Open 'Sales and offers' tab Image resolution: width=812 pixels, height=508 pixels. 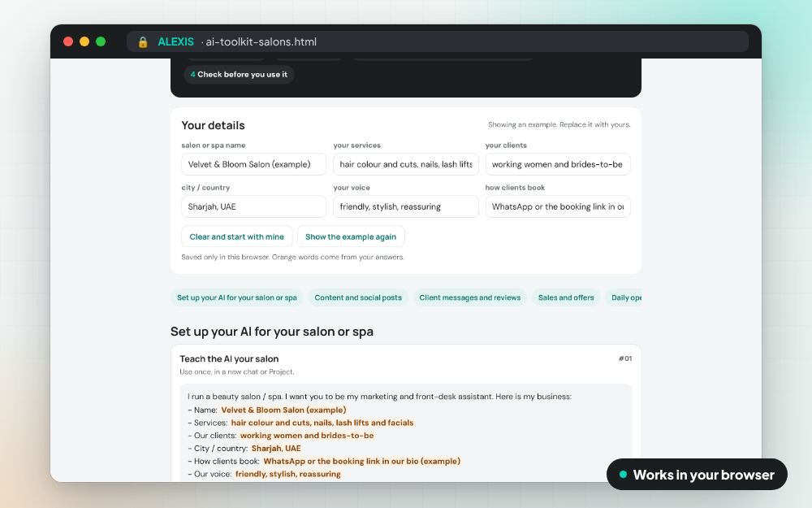coord(566,297)
